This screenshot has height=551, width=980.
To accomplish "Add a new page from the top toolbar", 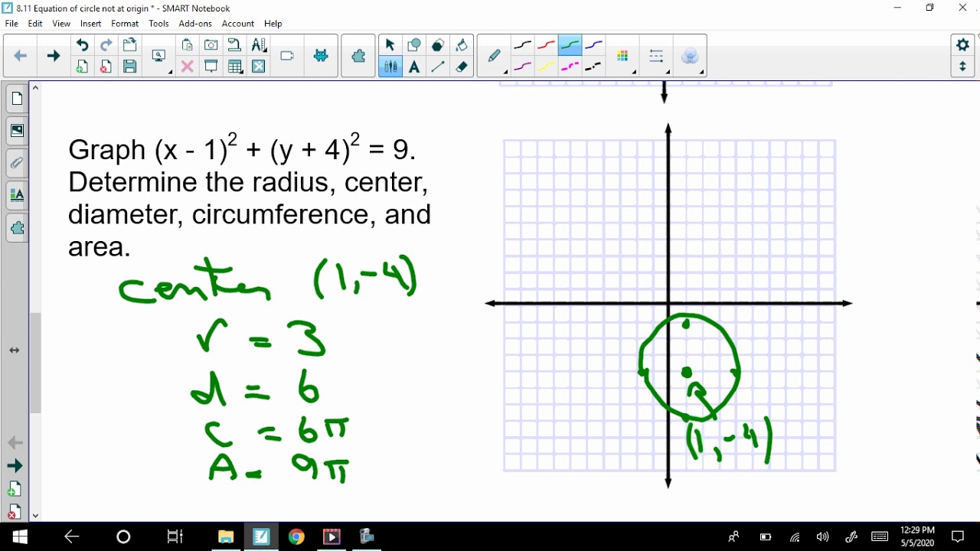I will (x=82, y=67).
